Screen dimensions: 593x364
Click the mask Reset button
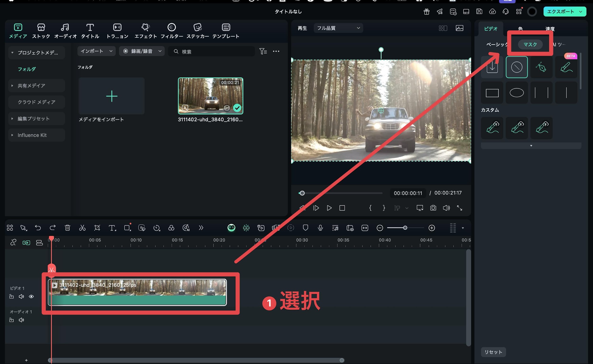pyautogui.click(x=493, y=352)
